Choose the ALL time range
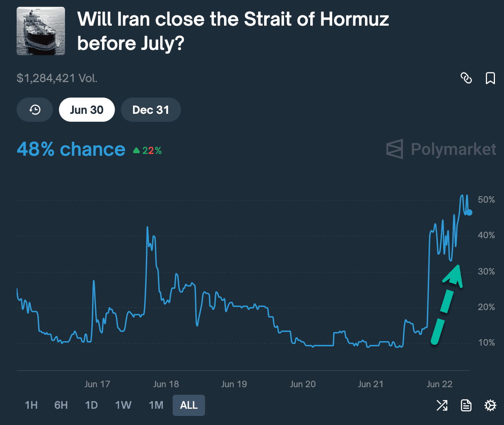This screenshot has width=504, height=425. [x=189, y=405]
